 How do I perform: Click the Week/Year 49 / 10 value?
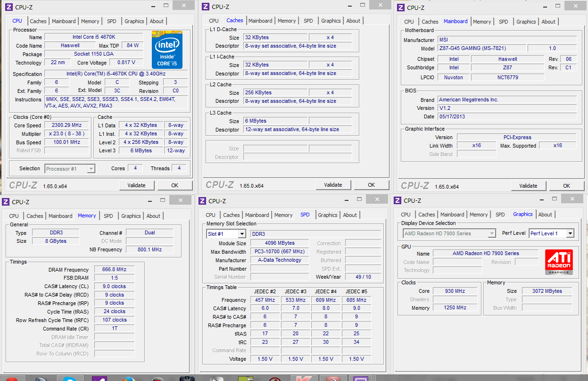click(x=363, y=277)
